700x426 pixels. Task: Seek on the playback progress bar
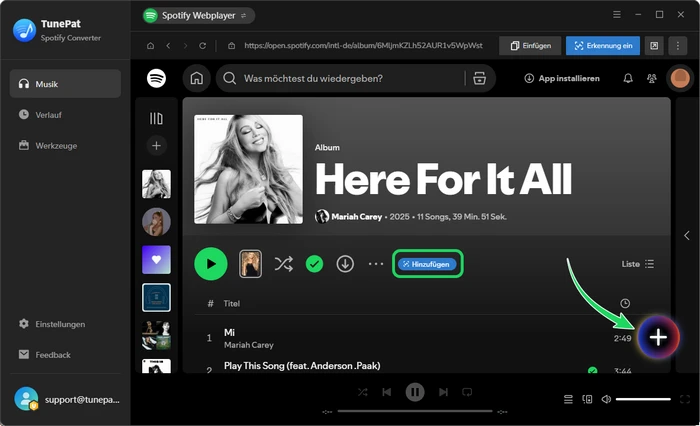(415, 411)
